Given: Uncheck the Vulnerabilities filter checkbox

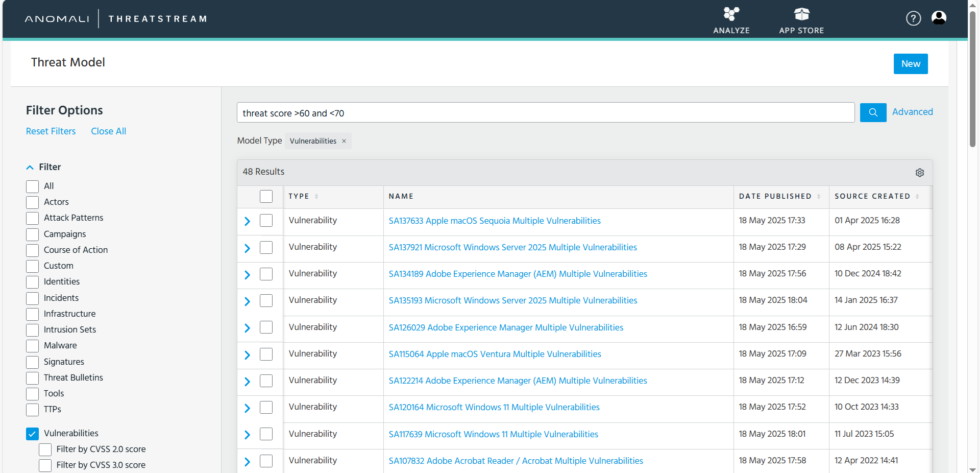Looking at the screenshot, I should coord(32,434).
